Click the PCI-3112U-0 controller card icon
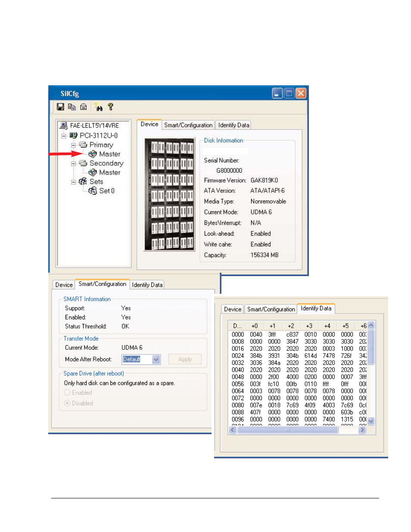The width and height of the screenshot is (411, 532). pyautogui.click(x=73, y=135)
